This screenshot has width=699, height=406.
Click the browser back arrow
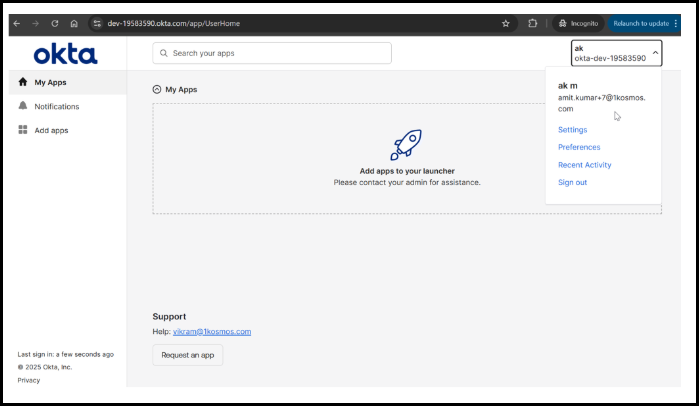tap(17, 23)
